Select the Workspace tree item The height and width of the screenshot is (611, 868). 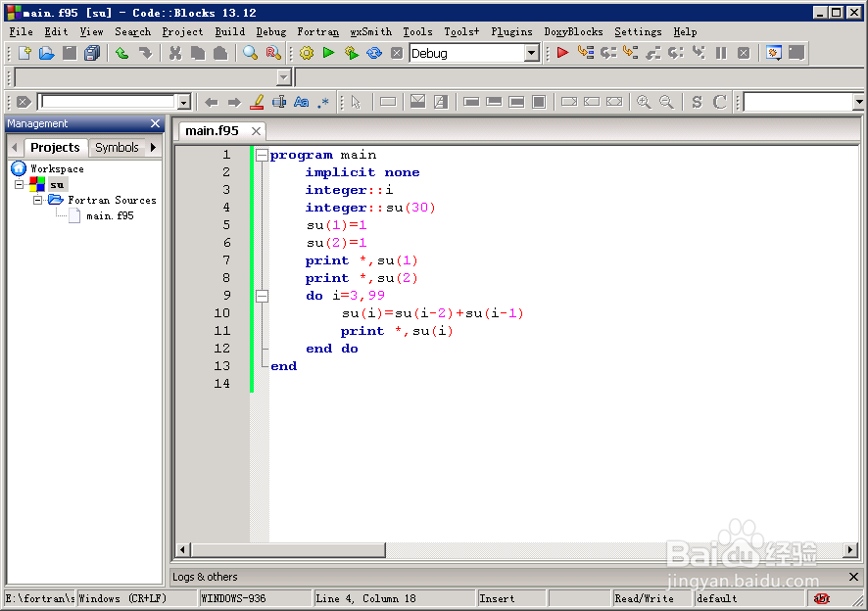pos(57,168)
